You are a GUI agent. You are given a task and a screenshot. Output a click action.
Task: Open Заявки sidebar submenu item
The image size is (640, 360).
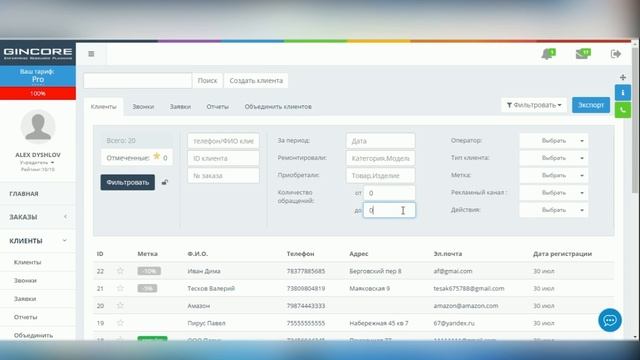click(x=25, y=299)
